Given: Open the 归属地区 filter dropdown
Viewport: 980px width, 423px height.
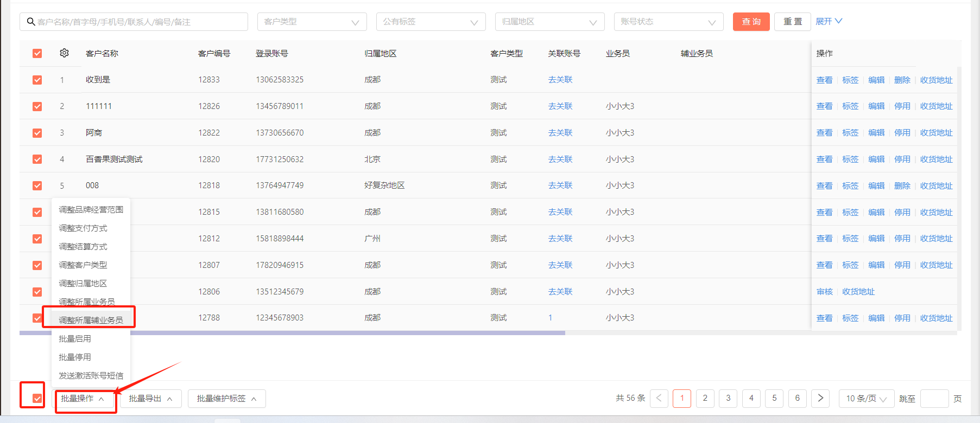Looking at the screenshot, I should point(549,22).
